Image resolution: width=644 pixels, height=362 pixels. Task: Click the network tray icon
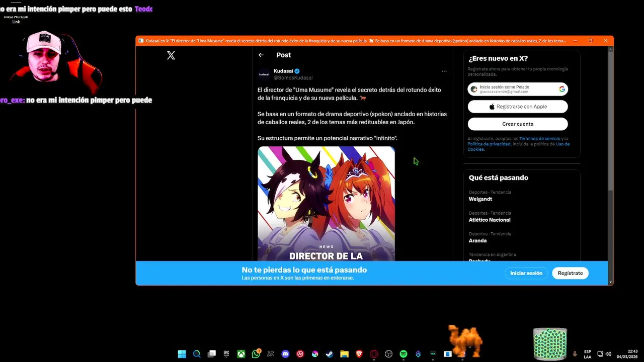pyautogui.click(x=600, y=354)
